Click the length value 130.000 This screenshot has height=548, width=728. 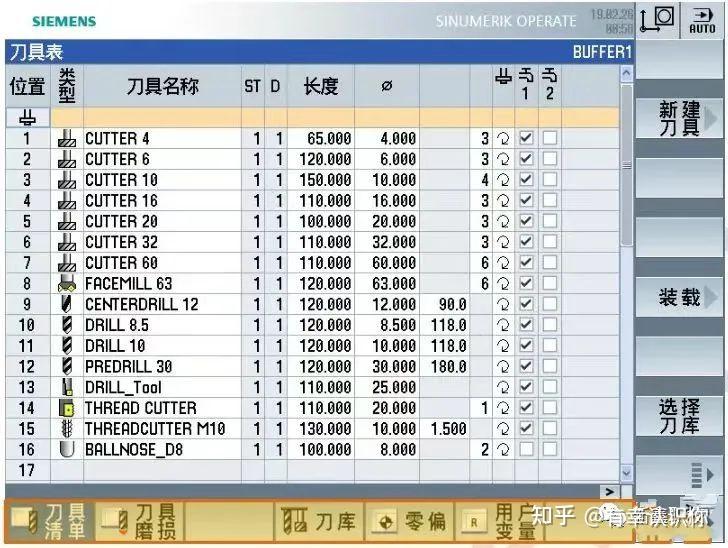(x=325, y=429)
